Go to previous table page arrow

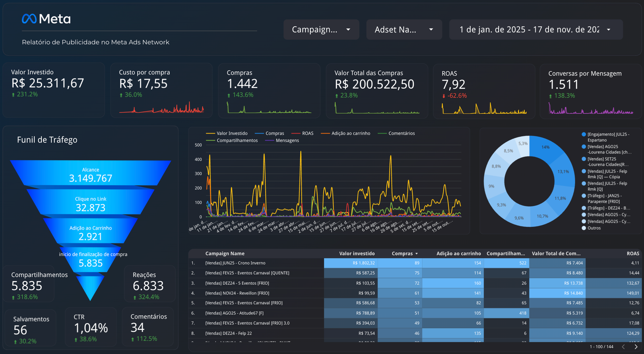point(623,347)
